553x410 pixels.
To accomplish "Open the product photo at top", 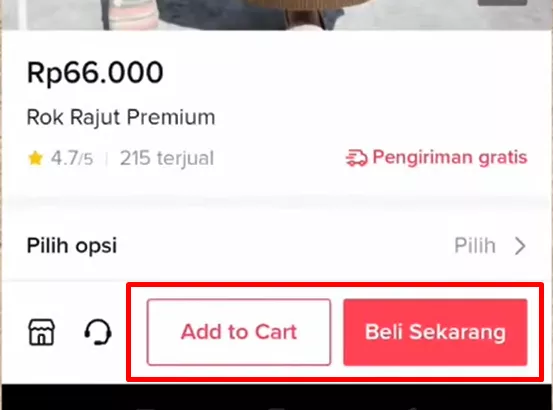I will click(x=276, y=15).
